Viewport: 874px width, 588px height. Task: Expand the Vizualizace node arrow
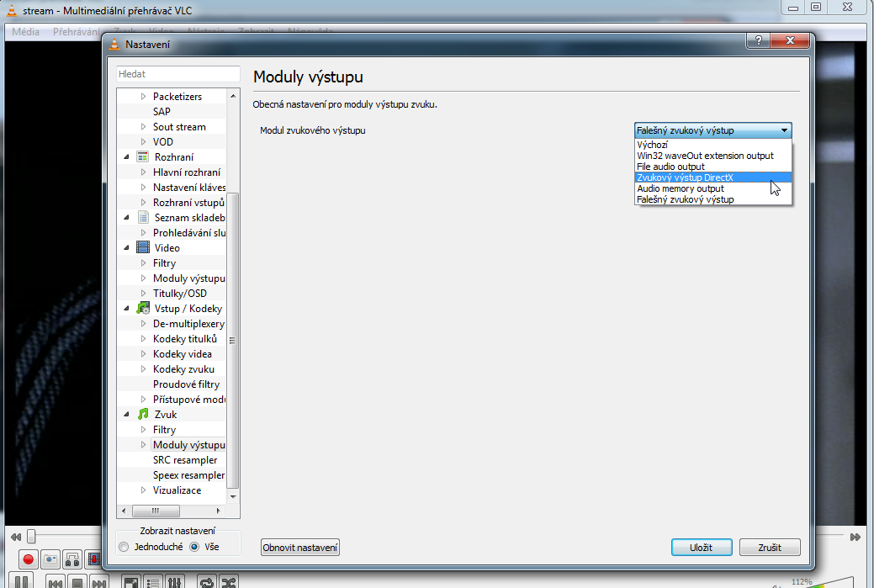[143, 490]
